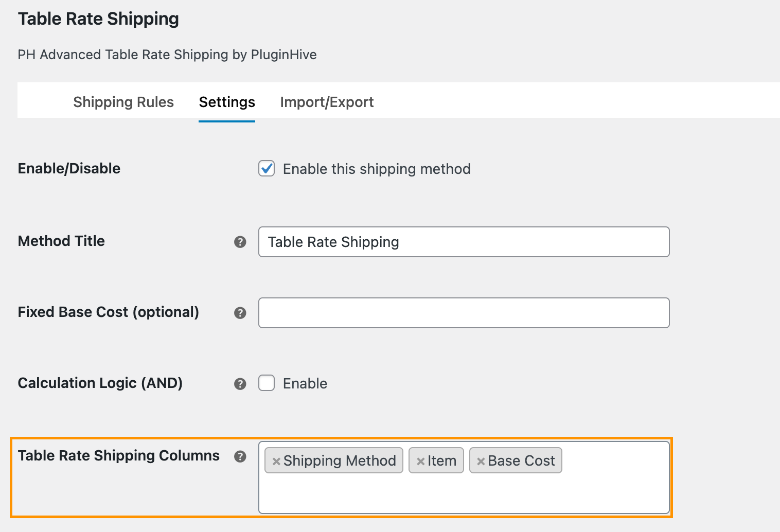Click help icon beside Calculation Logic (AND)
This screenshot has width=780, height=532.
coord(240,384)
